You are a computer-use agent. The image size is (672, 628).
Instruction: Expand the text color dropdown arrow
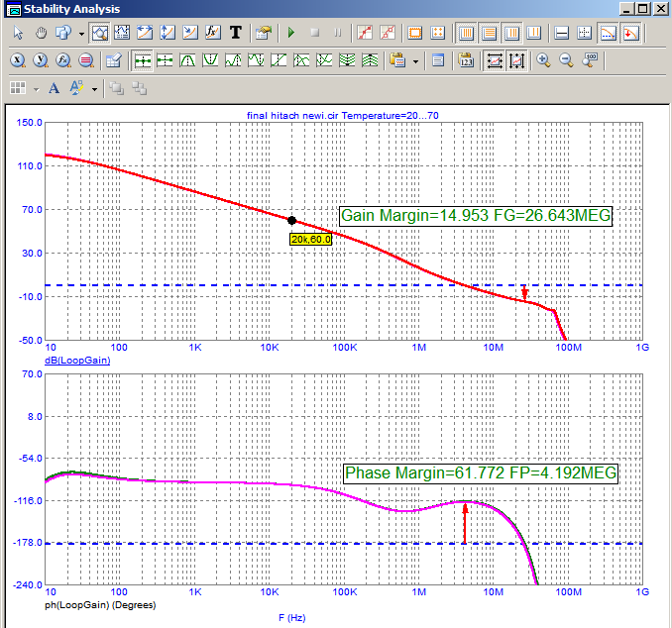pyautogui.click(x=95, y=89)
